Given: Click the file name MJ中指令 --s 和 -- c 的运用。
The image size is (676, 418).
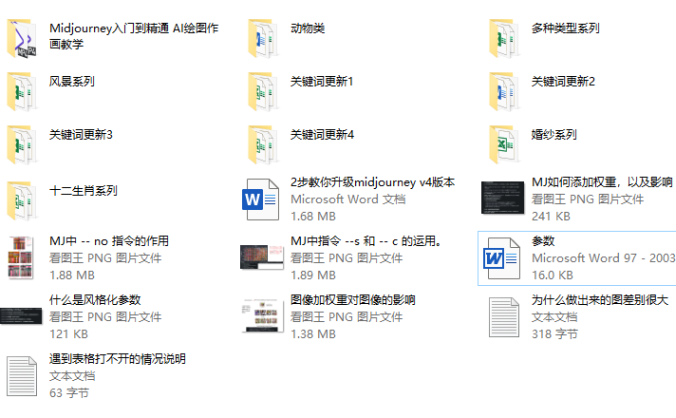Looking at the screenshot, I should point(366,241).
